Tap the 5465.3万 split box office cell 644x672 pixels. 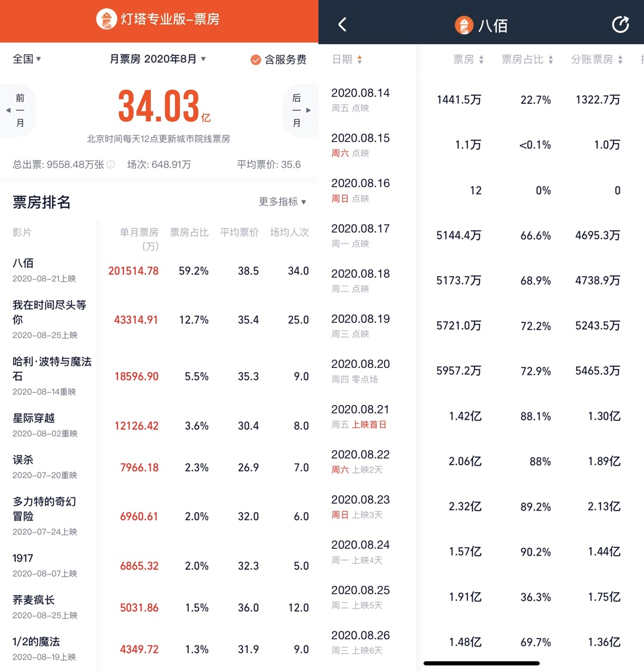click(x=597, y=371)
